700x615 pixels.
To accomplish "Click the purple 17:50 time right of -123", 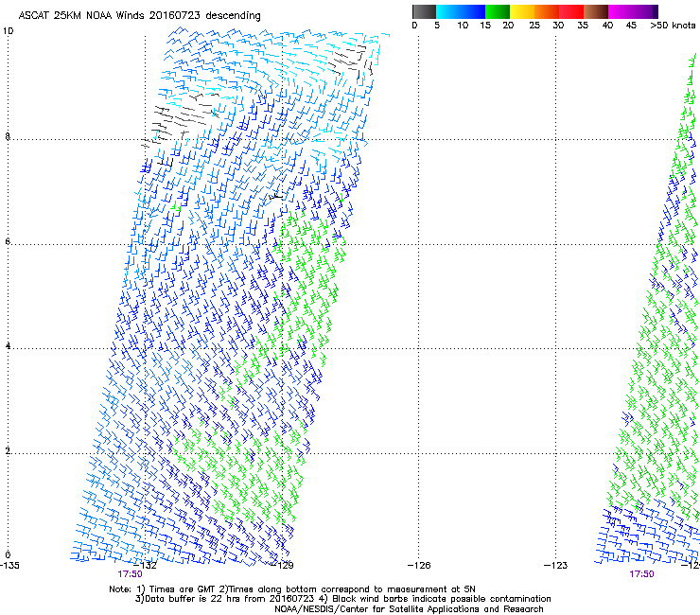I will (x=641, y=574).
